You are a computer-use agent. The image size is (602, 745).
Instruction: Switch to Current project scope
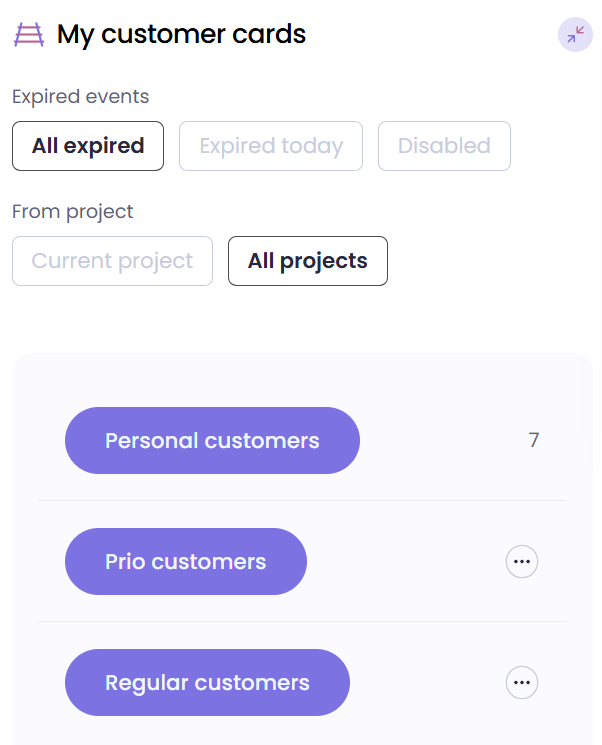click(112, 261)
